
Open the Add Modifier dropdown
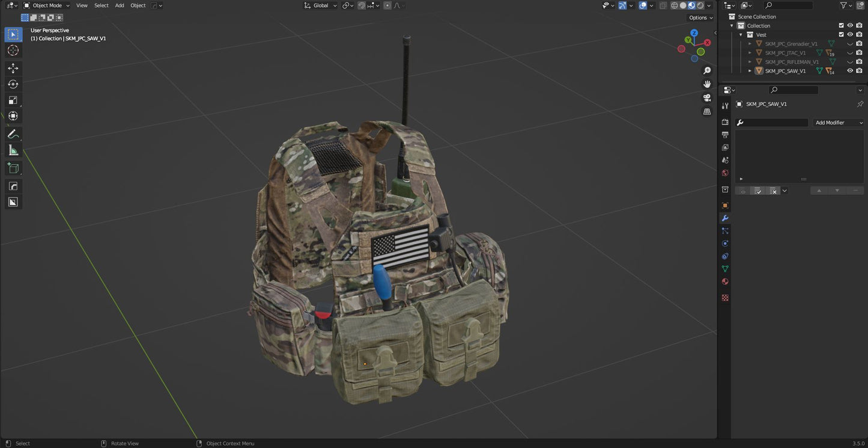point(839,122)
